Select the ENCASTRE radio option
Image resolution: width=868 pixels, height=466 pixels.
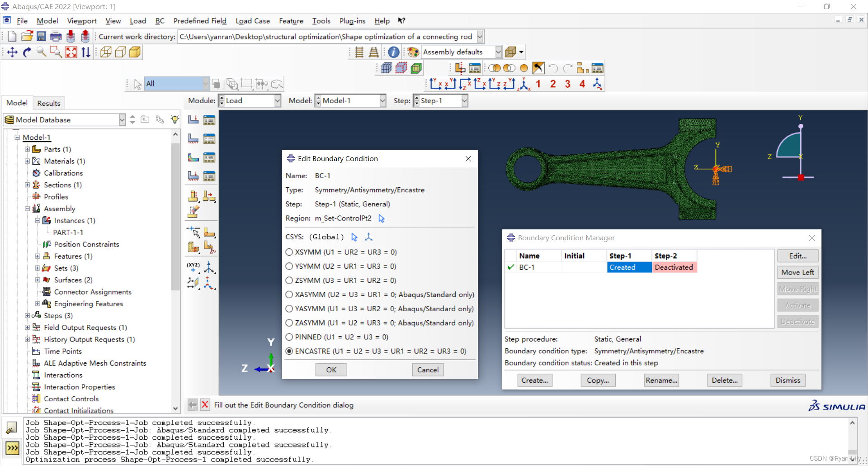pyautogui.click(x=289, y=351)
